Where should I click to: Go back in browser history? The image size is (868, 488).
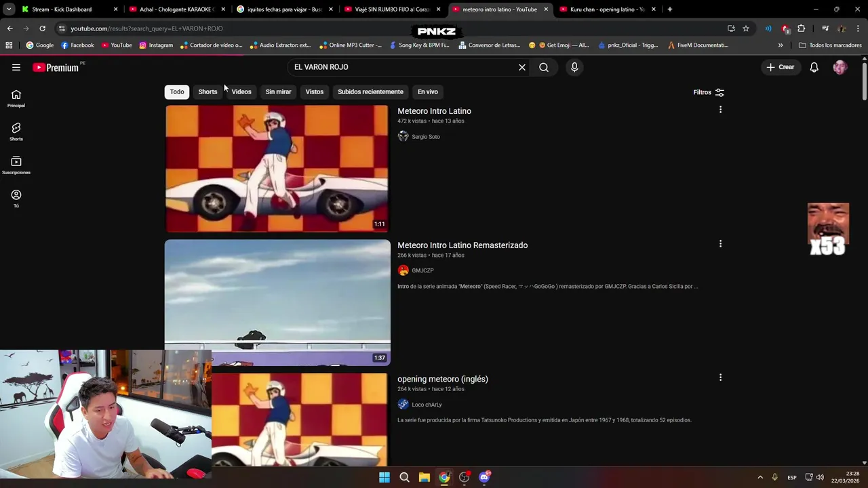coord(9,28)
